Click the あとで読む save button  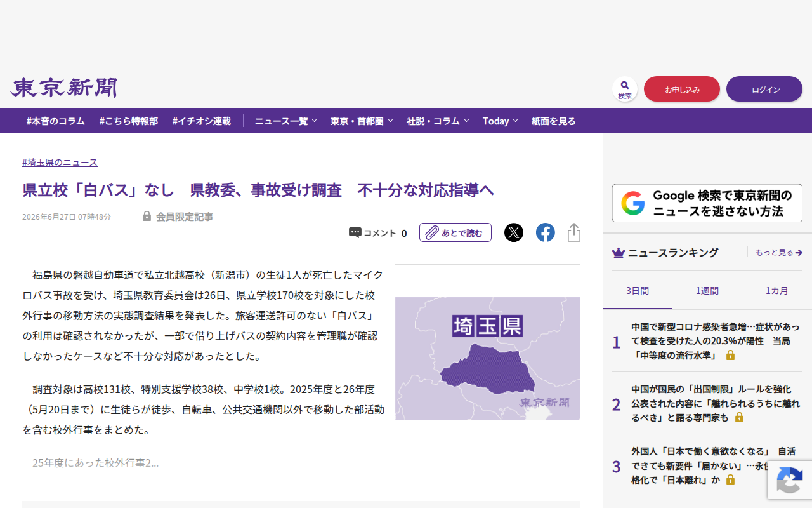click(455, 232)
